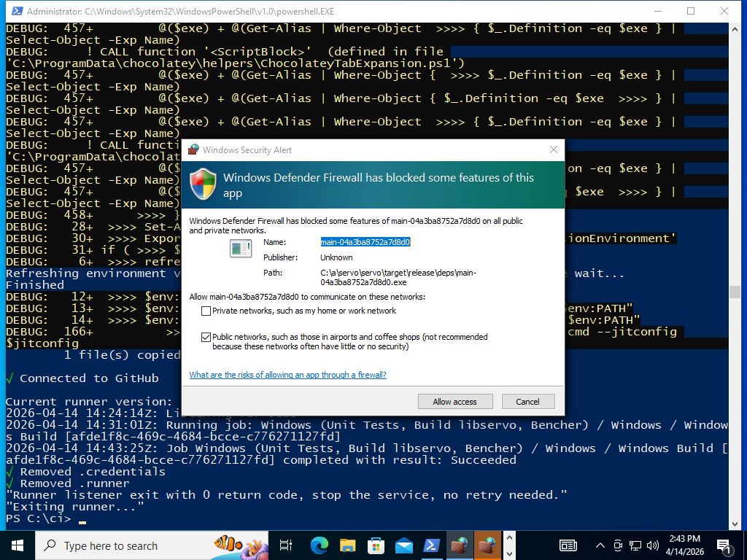Open the Windows Start menu
The width and height of the screenshot is (747, 560).
coord(18,545)
